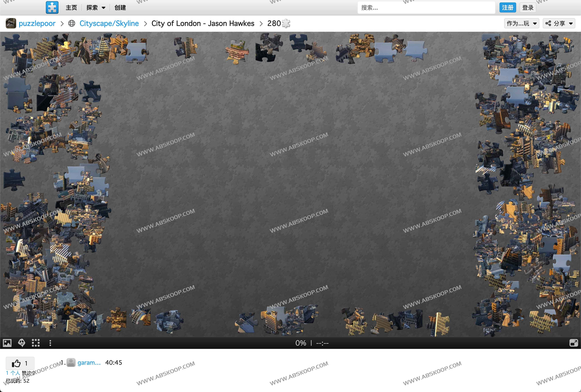This screenshot has width=581, height=392.
Task: Arrange puzzle pieces with the grid icon
Action: coord(36,343)
